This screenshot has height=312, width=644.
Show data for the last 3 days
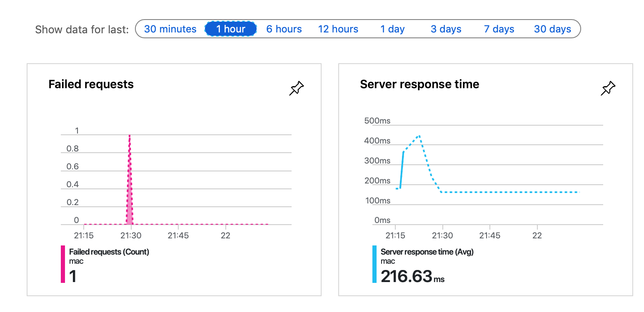pos(446,29)
